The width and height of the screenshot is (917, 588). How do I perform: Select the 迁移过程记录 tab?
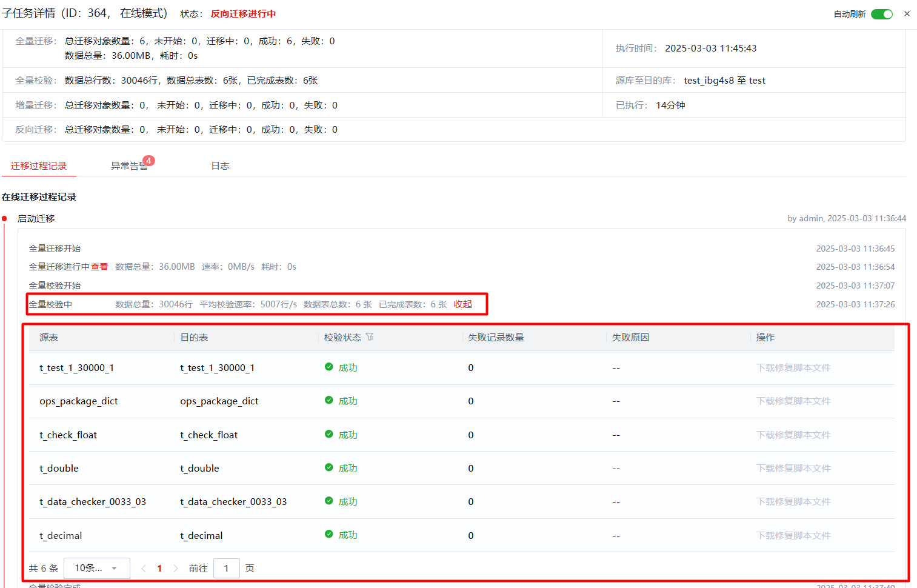tap(39, 166)
